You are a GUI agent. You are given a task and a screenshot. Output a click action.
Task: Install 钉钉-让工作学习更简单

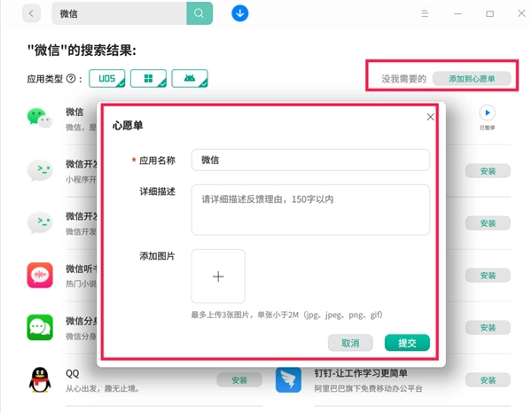click(488, 380)
